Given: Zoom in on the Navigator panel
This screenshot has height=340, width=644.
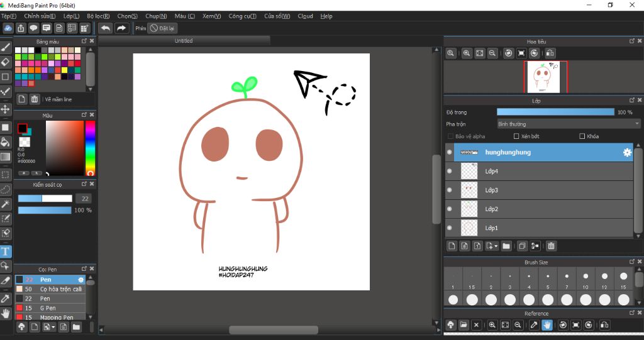Looking at the screenshot, I should click(467, 53).
